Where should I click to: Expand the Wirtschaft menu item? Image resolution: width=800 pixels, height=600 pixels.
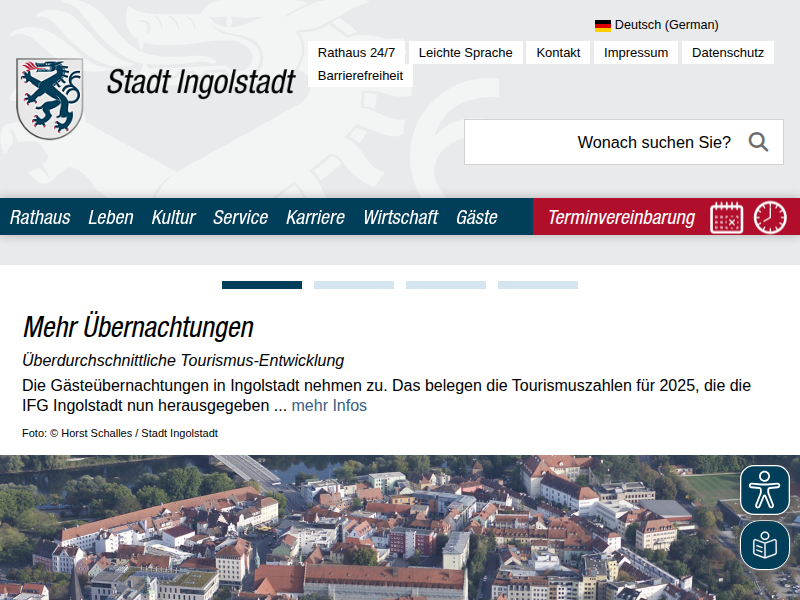pos(400,217)
